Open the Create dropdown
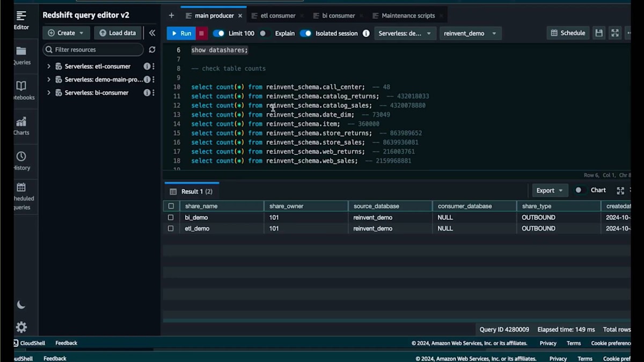This screenshot has width=644, height=362. [66, 33]
